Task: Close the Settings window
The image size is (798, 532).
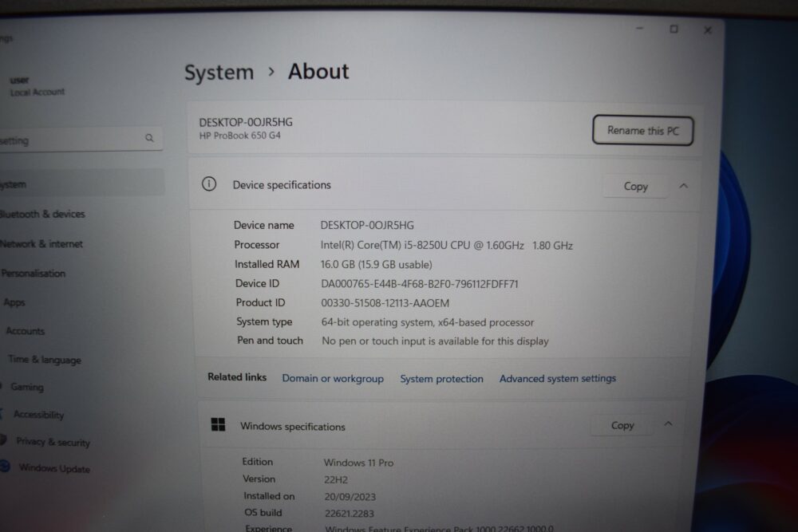Action: coord(707,30)
